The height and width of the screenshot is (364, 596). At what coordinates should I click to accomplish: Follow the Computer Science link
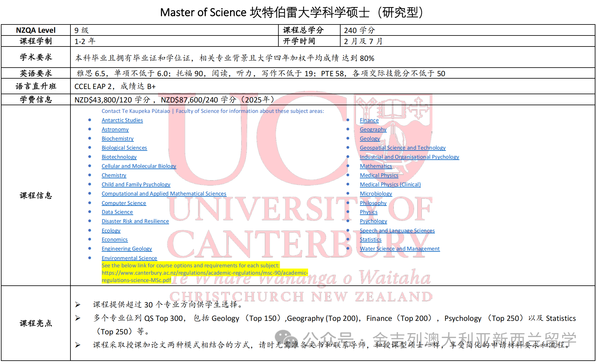(x=124, y=203)
